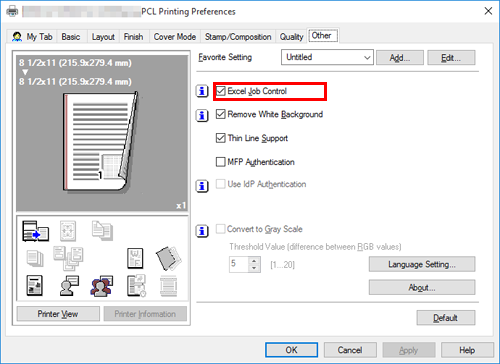
Task: Uncheck Remove White Background
Action: (221, 114)
